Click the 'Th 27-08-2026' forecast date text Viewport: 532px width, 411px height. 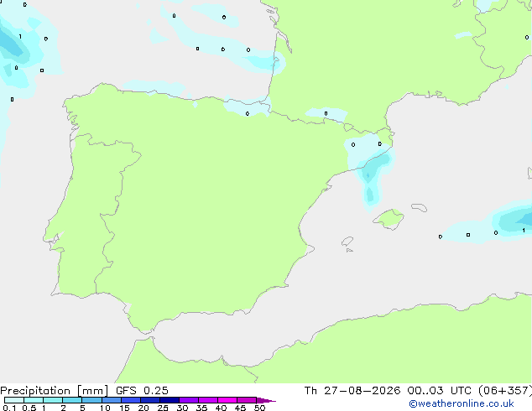coord(352,391)
